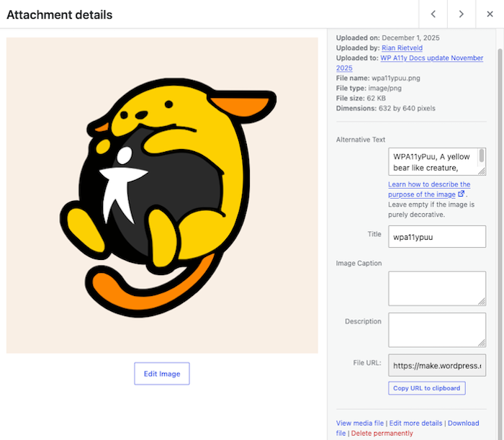Close the Attachment details dialog
This screenshot has width=504, height=440.
pyautogui.click(x=490, y=14)
